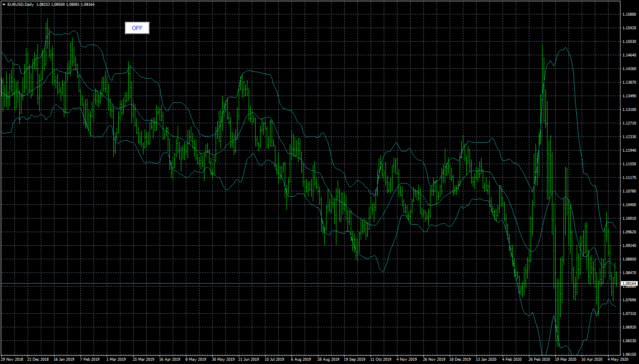Image resolution: width=639 pixels, height=364 pixels.
Task: Click the 1.11170 price scale label
Action: coord(630,178)
